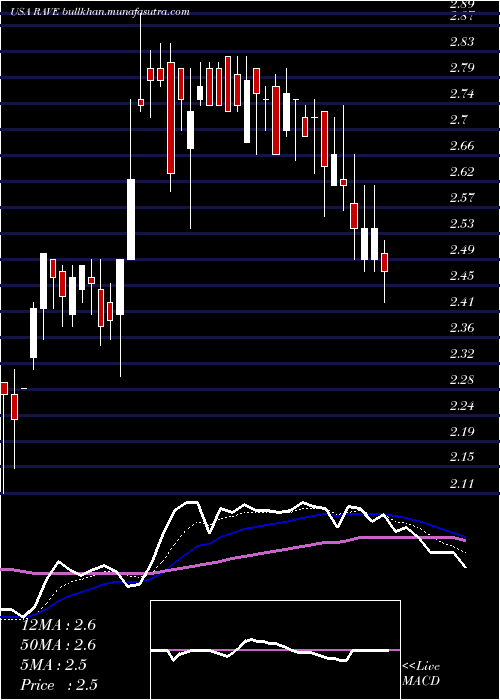The width and height of the screenshot is (500, 700).
Task: Click the 2.45 price axis label
Action: tap(462, 275)
